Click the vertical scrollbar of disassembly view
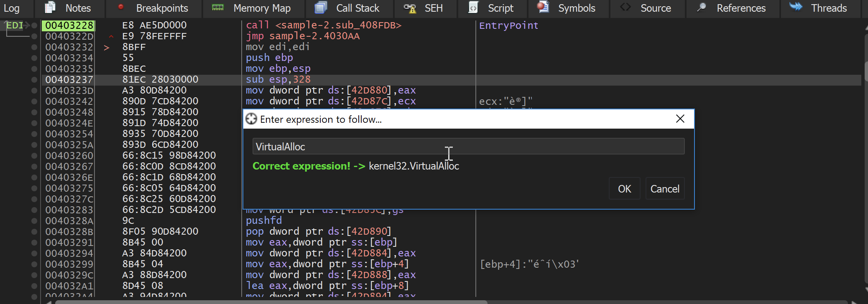868x304 pixels. click(865, 71)
